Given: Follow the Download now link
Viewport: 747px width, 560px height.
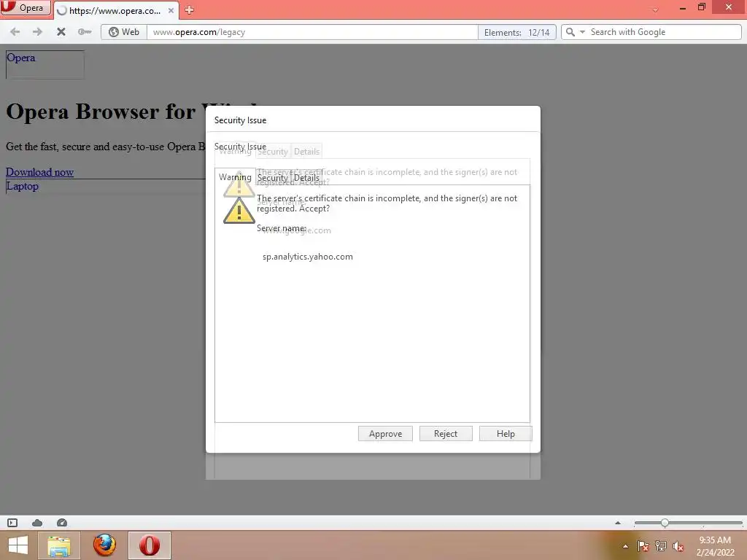Looking at the screenshot, I should (x=39, y=172).
